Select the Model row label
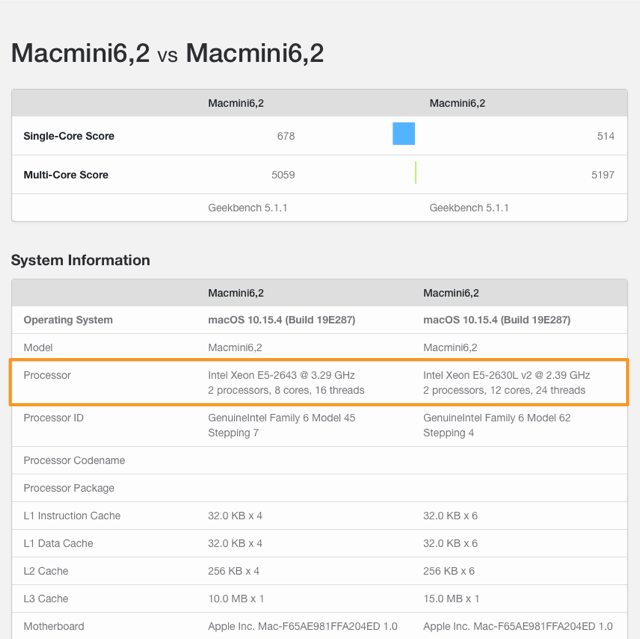Viewport: 640px width, 639px height. click(x=38, y=348)
